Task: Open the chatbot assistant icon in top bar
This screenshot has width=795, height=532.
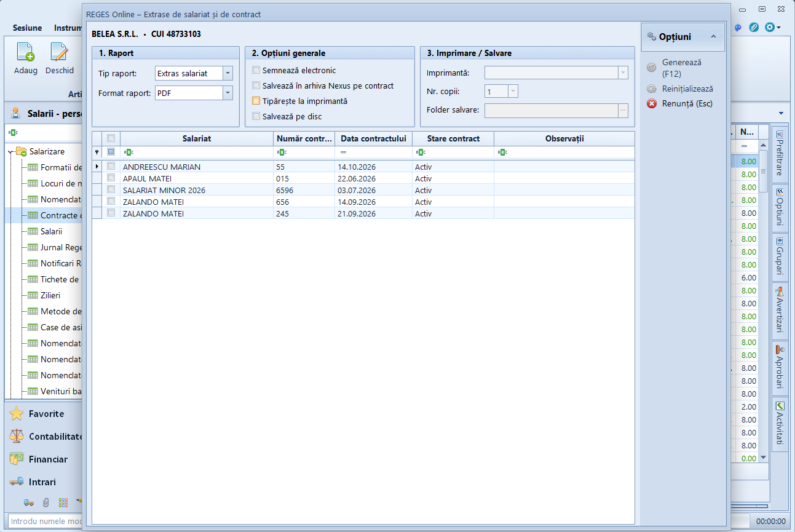Action: (738, 28)
